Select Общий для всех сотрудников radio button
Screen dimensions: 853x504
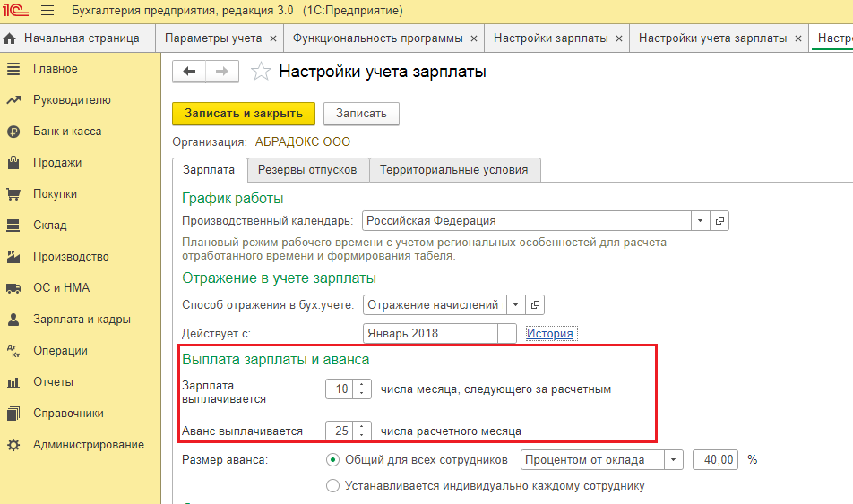332,460
